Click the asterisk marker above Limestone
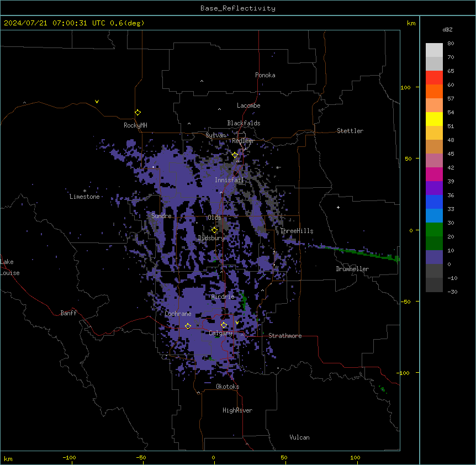The image size is (476, 465). point(84,191)
